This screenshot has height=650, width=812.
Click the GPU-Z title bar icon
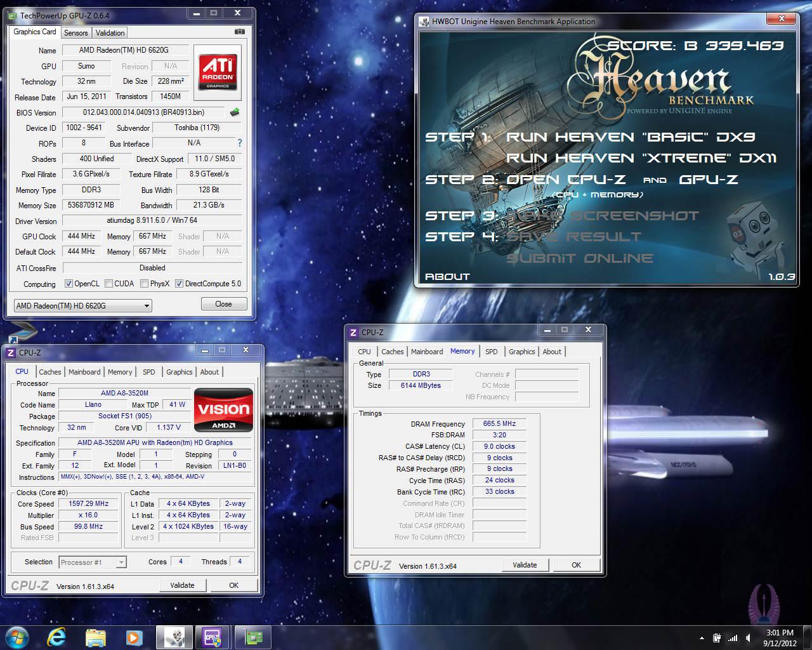[12, 15]
